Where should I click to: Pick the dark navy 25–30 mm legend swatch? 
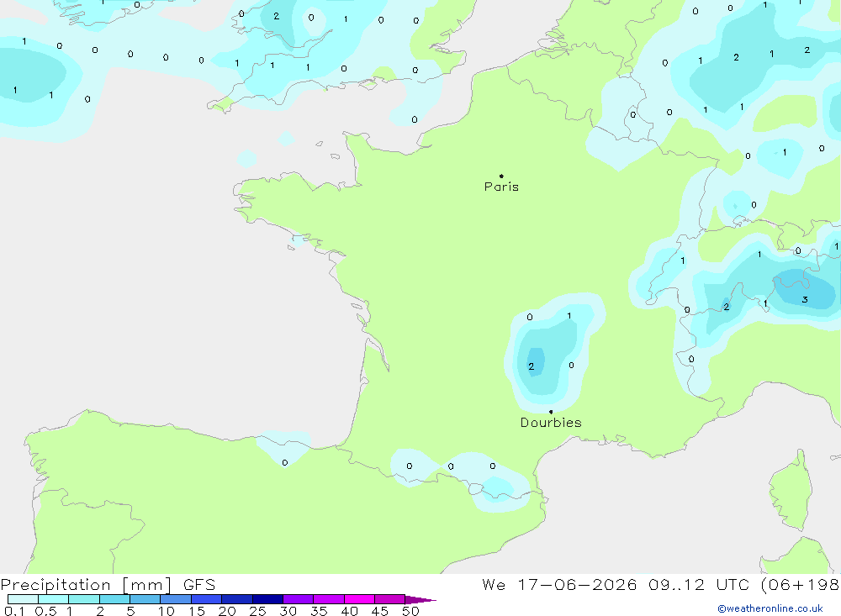pyautogui.click(x=267, y=599)
